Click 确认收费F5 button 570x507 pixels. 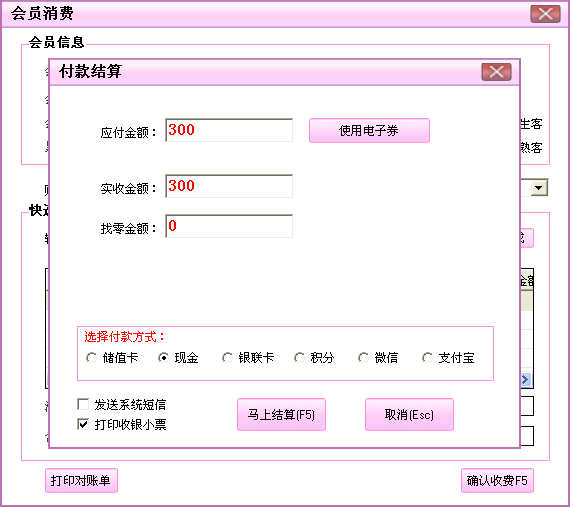click(x=497, y=480)
